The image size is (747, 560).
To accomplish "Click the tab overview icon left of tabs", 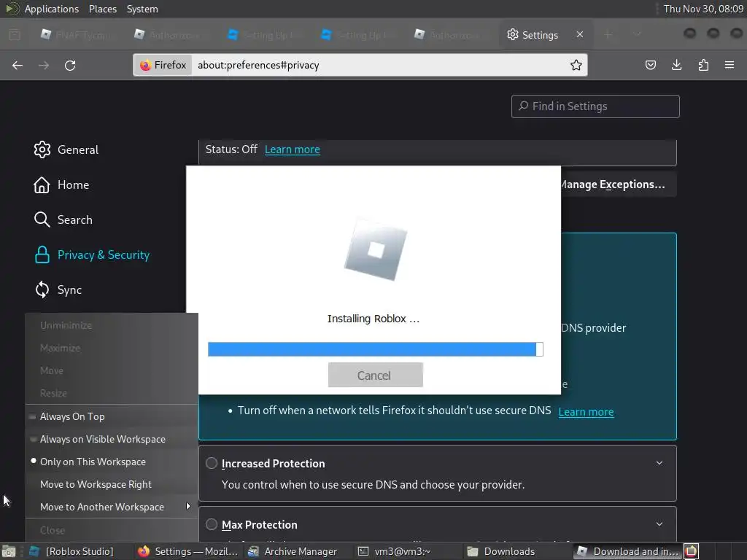I will click(15, 35).
